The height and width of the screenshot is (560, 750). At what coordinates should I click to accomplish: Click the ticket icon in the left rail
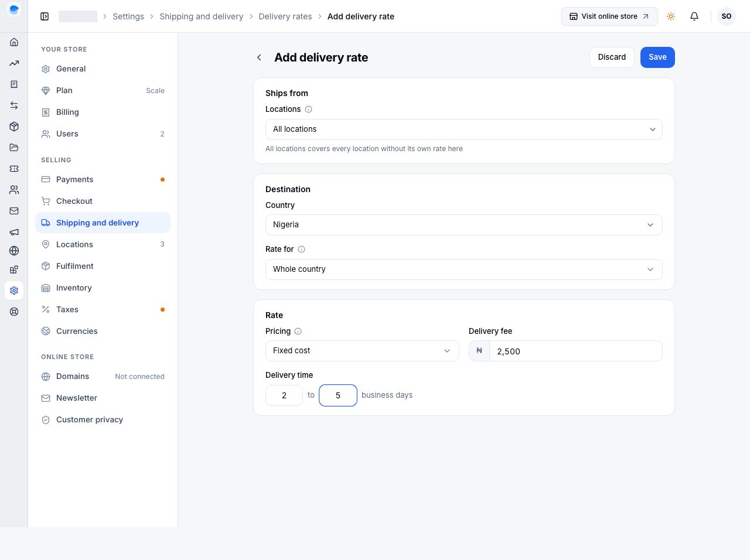14,169
